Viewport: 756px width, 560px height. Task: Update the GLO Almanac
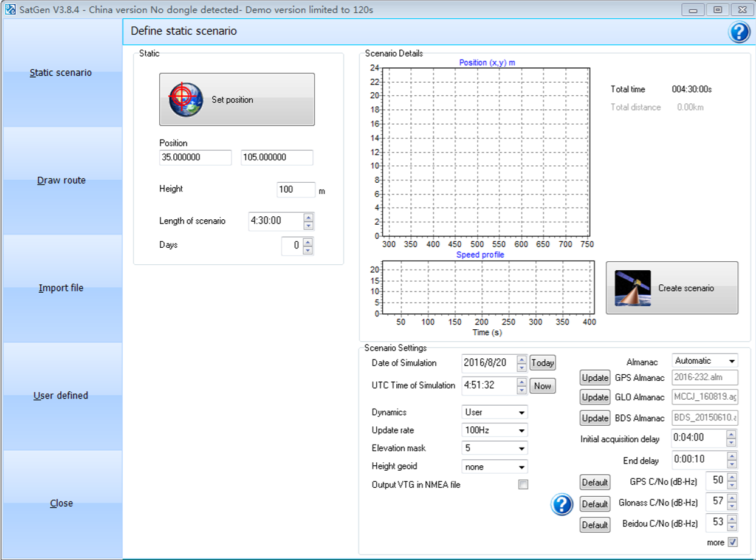click(x=595, y=397)
